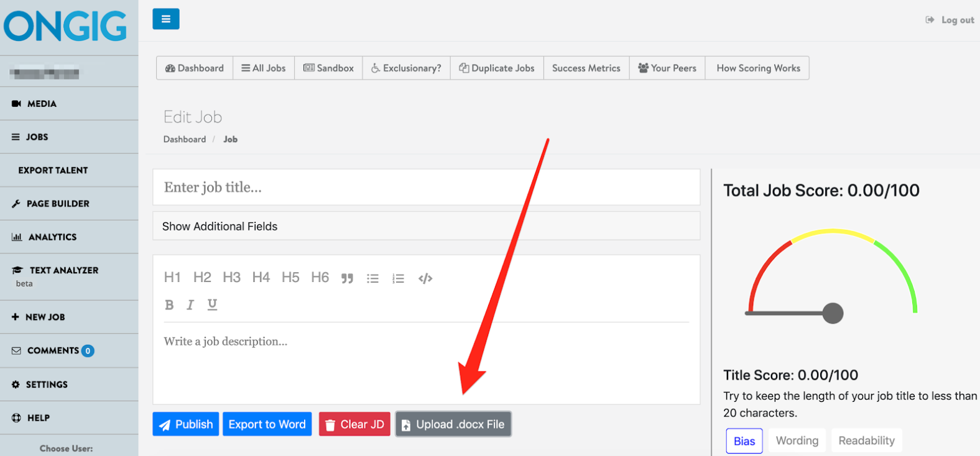Insert a numbered list
This screenshot has width=980, height=456.
[x=399, y=278]
